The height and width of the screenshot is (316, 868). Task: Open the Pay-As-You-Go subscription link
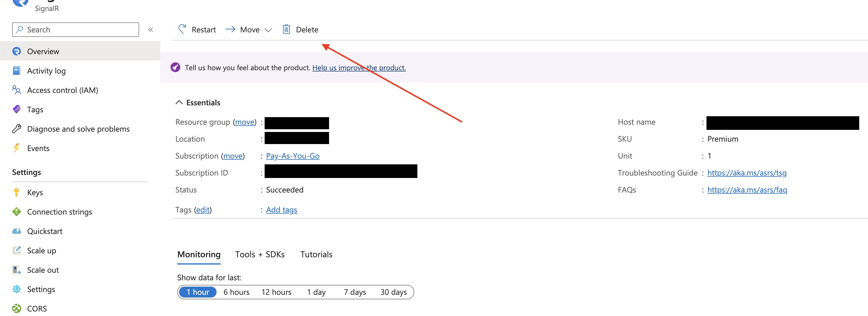(x=292, y=156)
